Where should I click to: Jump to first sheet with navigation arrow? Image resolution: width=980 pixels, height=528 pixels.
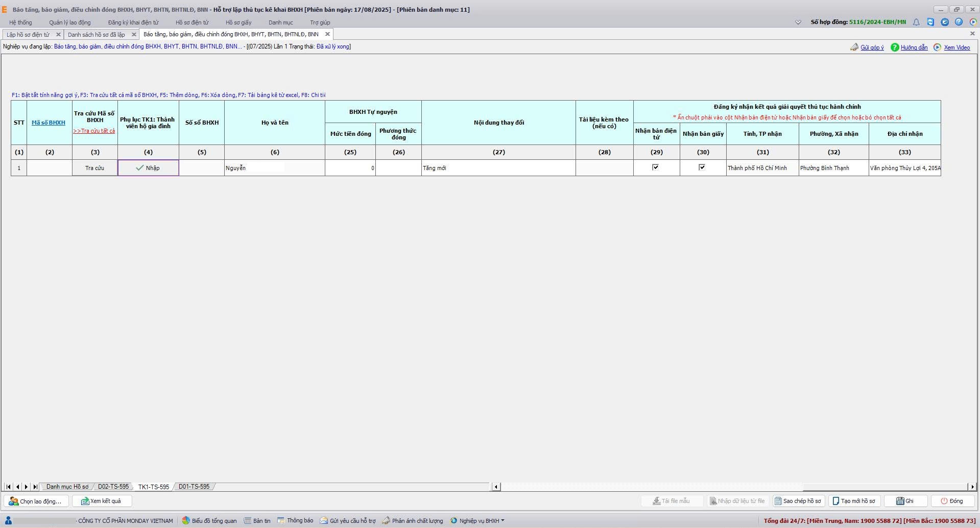tap(9, 487)
